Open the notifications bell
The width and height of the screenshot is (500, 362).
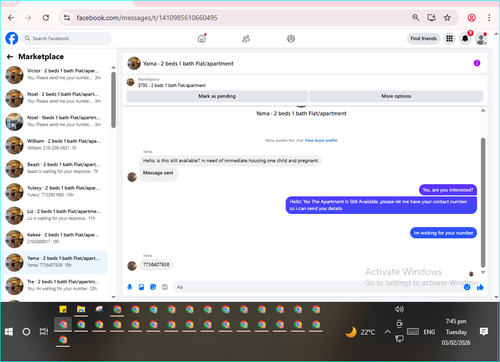coord(465,39)
